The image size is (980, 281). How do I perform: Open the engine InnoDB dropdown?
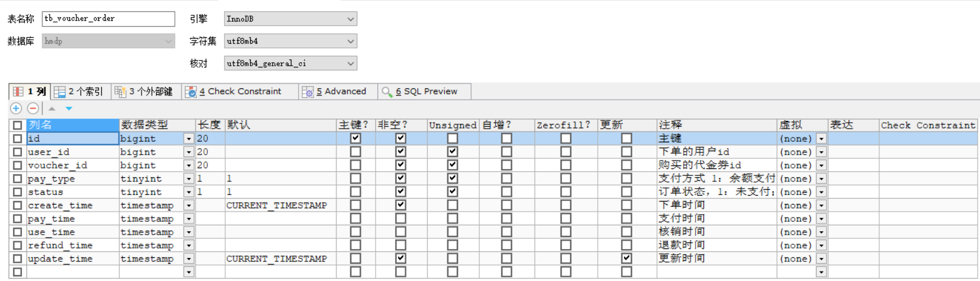tap(290, 19)
